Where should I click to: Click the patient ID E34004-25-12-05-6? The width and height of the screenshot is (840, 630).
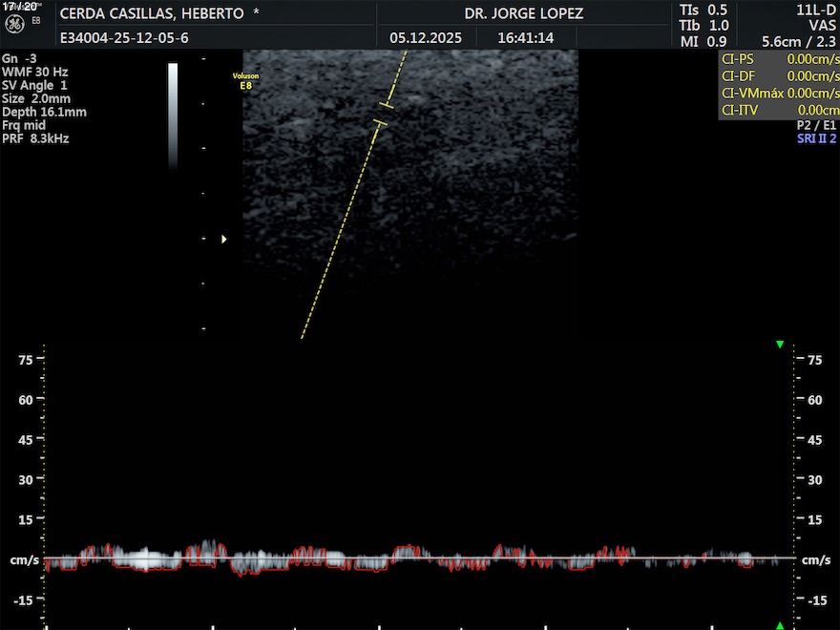click(124, 38)
